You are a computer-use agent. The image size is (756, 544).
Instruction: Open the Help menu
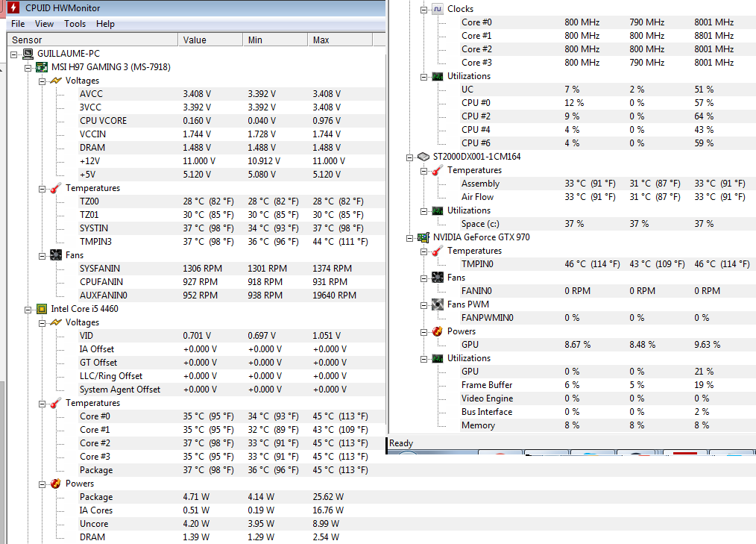point(105,24)
